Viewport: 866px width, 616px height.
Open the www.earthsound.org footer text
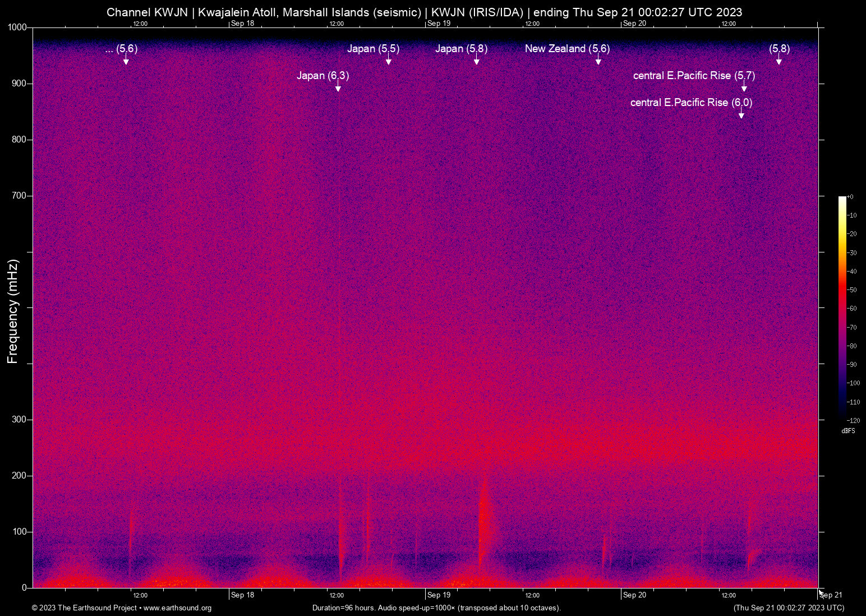coord(177,608)
